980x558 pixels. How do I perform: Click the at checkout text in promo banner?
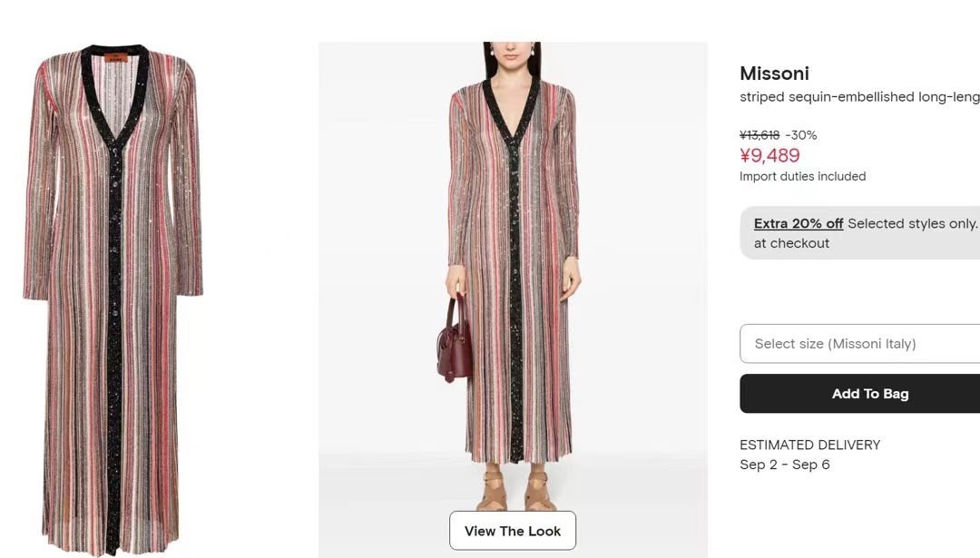(791, 243)
